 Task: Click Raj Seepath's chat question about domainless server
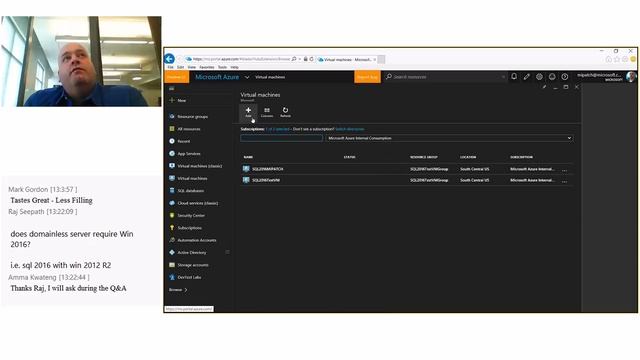[71, 239]
